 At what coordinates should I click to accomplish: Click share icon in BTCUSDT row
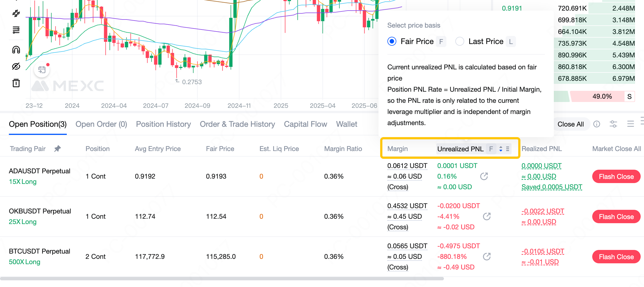(x=486, y=257)
